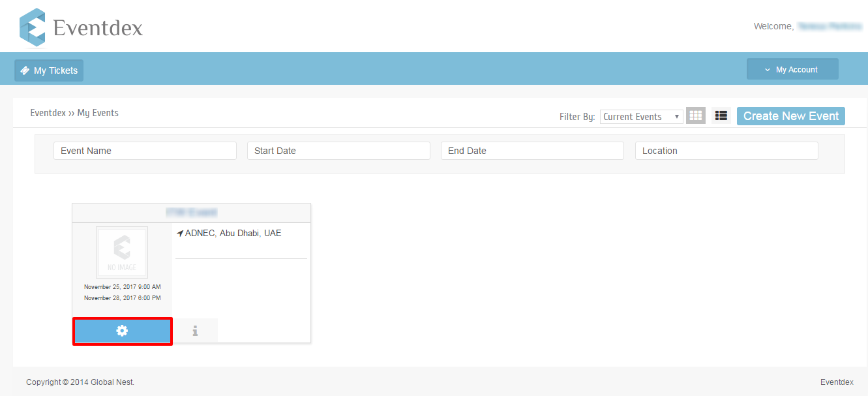The image size is (868, 396).
Task: Focus the Event Name search field
Action: (145, 151)
